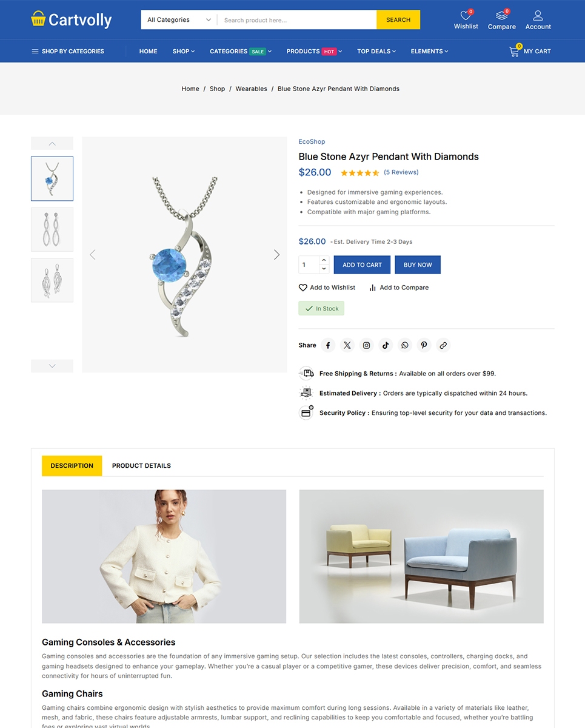Select the twisted earrings thumbnail
The width and height of the screenshot is (585, 728).
point(52,229)
